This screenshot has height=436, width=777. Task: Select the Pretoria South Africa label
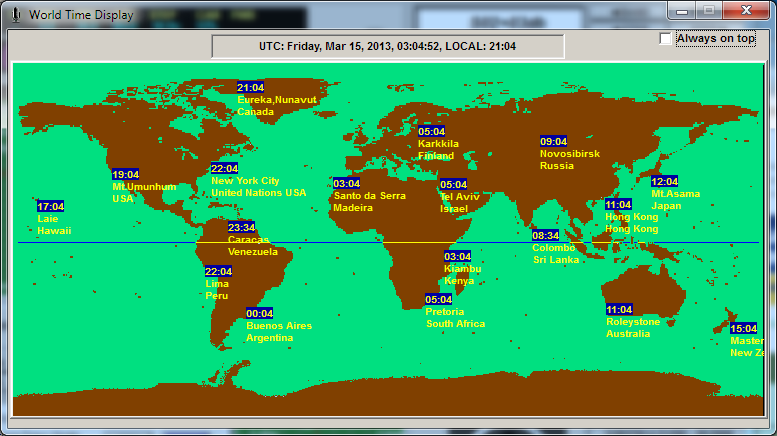(455, 318)
